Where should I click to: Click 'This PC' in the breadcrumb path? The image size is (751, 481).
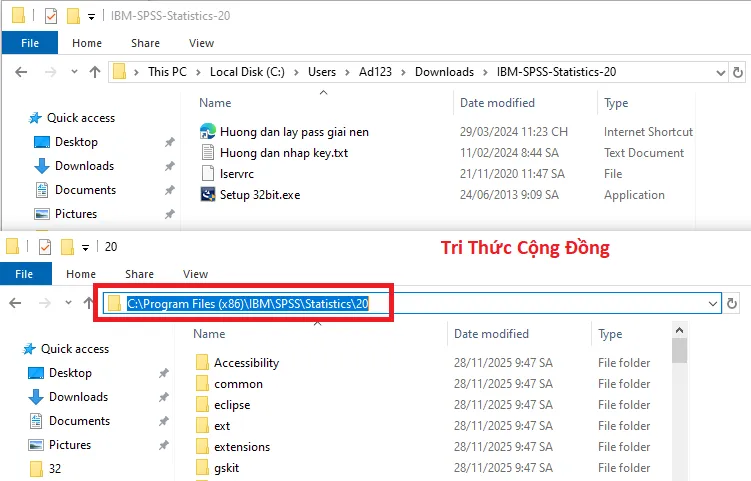pos(167,72)
